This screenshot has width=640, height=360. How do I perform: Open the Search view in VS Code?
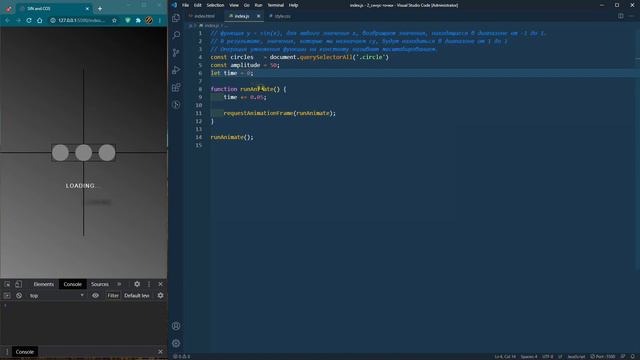click(x=176, y=35)
